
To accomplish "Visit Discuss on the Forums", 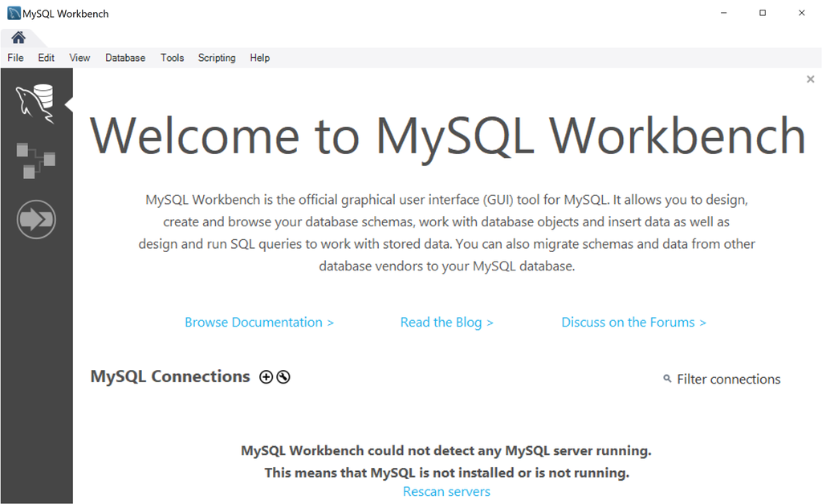I will (x=633, y=322).
